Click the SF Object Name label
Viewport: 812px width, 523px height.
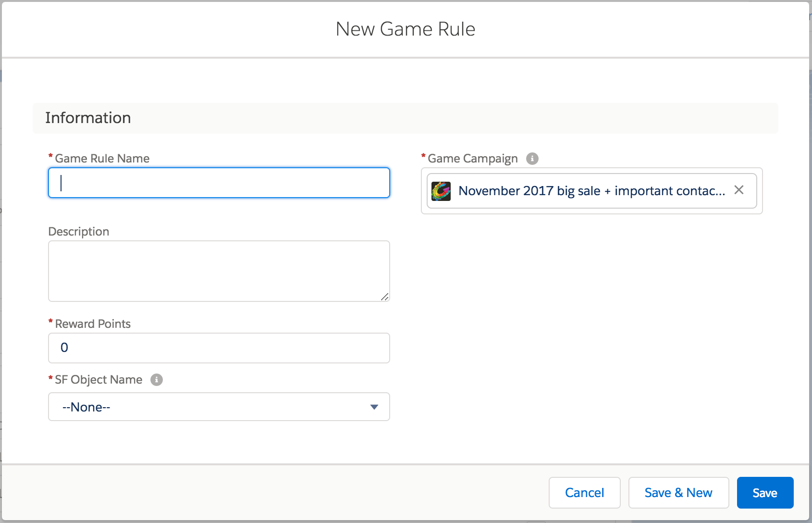[x=98, y=380]
